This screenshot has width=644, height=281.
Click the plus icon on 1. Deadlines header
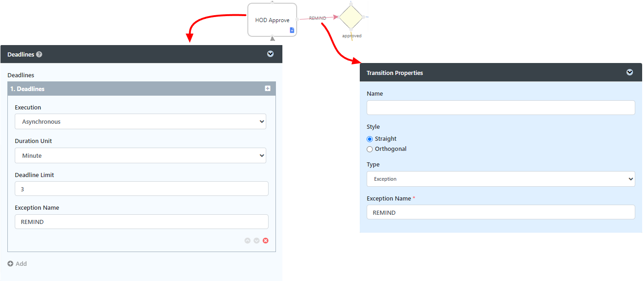click(x=268, y=88)
